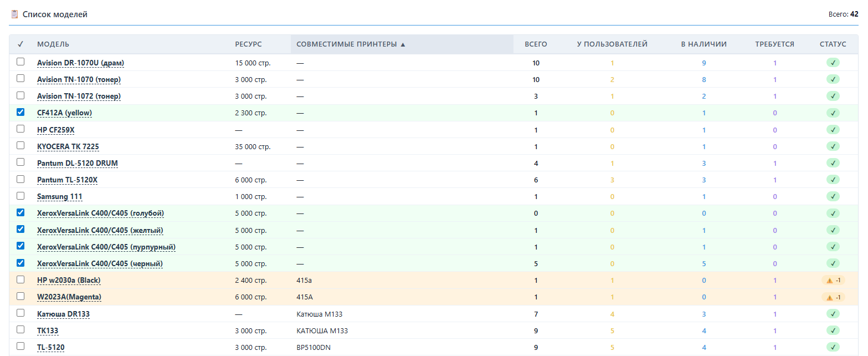
Task: Click green status check for CF412A (yellow)
Action: pos(833,113)
